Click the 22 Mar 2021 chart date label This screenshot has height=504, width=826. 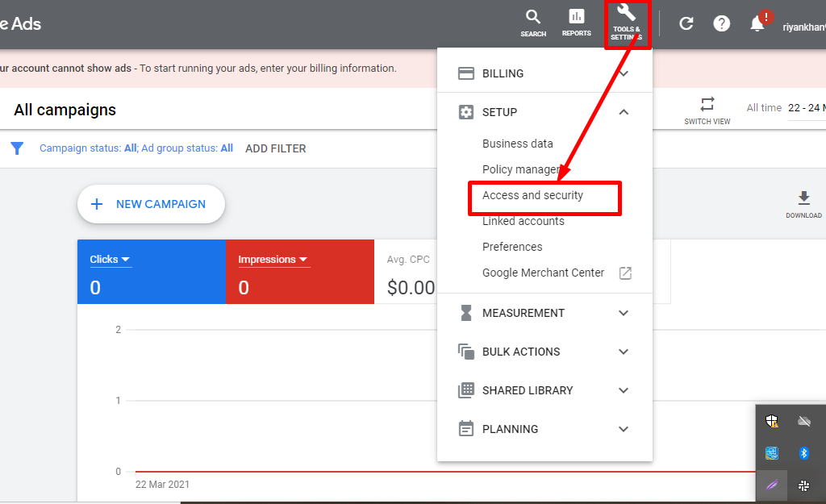(x=162, y=485)
